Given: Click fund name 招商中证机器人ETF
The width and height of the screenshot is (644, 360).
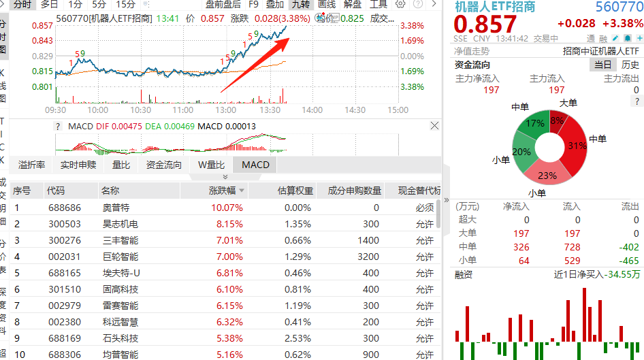Looking at the screenshot, I should pos(600,51).
